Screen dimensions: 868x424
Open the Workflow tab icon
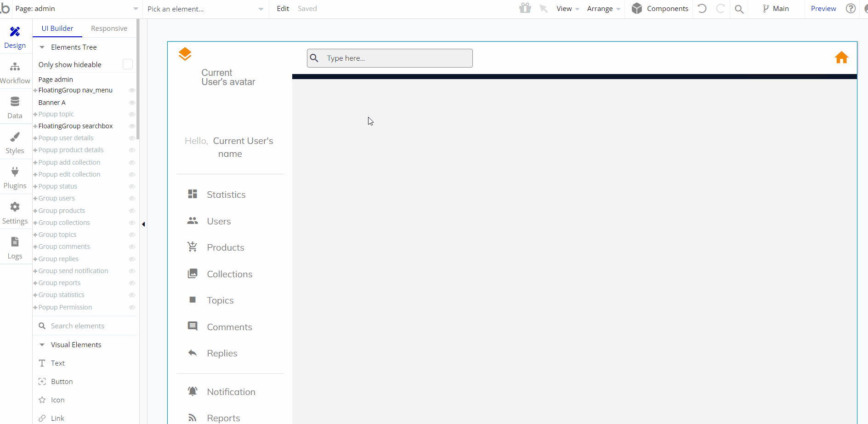click(x=15, y=67)
